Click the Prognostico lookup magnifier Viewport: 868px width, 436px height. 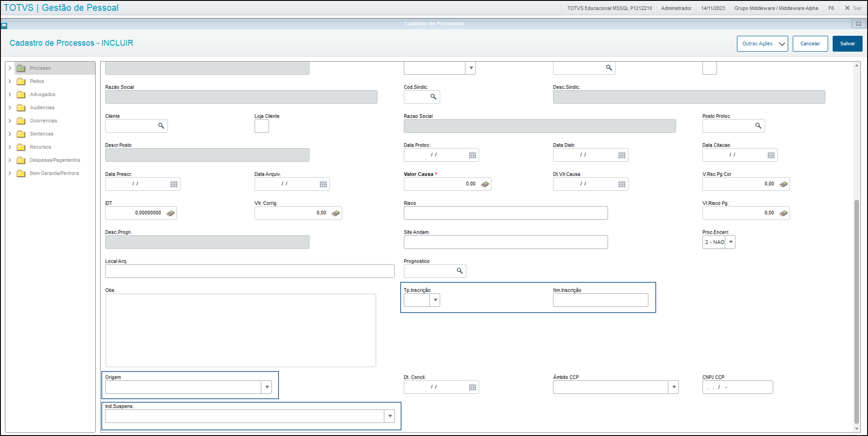(x=460, y=271)
